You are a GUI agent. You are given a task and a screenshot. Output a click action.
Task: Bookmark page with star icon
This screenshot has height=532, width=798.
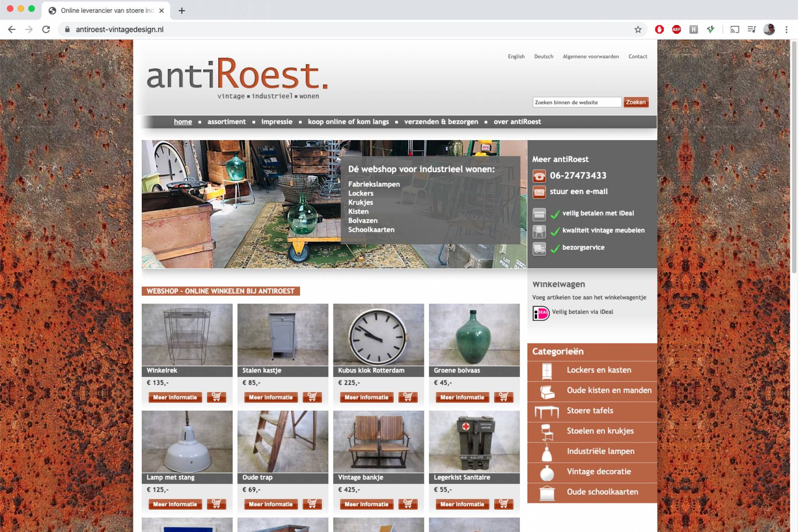(638, 30)
